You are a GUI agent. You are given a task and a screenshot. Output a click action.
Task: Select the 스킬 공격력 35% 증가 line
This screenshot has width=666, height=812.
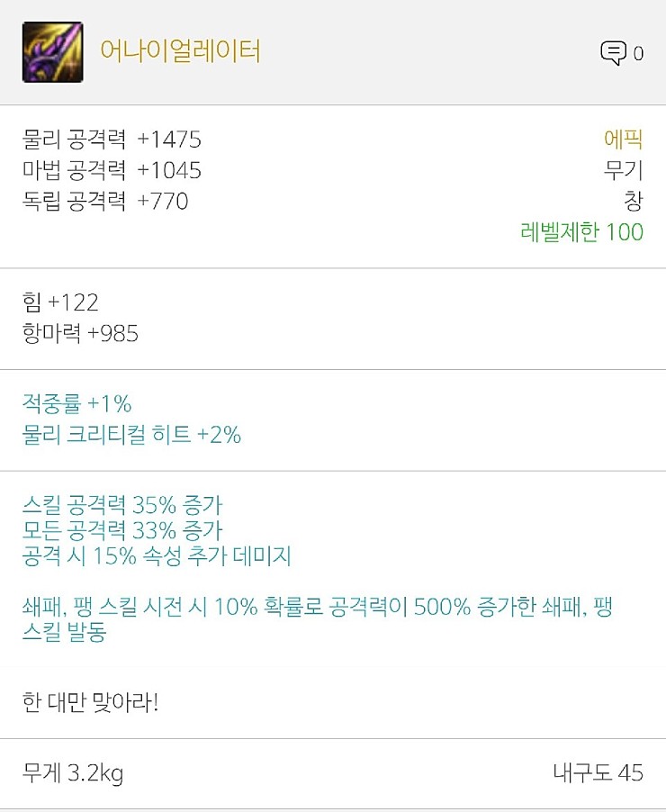coord(121,503)
